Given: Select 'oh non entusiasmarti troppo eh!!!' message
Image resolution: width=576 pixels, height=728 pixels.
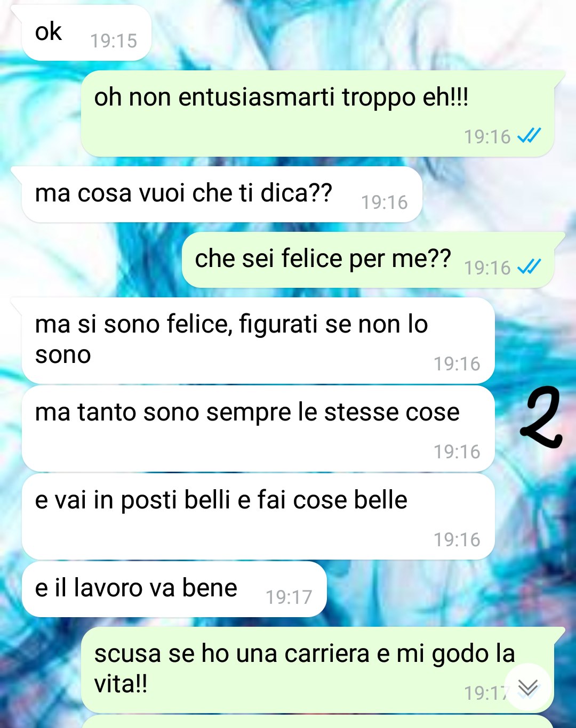Looking at the screenshot, I should (317, 114).
